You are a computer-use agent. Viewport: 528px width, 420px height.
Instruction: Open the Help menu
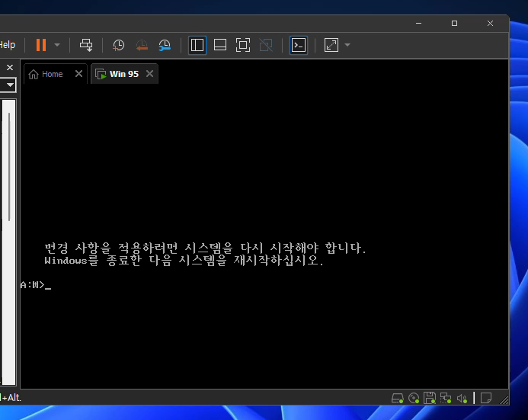[x=8, y=45]
